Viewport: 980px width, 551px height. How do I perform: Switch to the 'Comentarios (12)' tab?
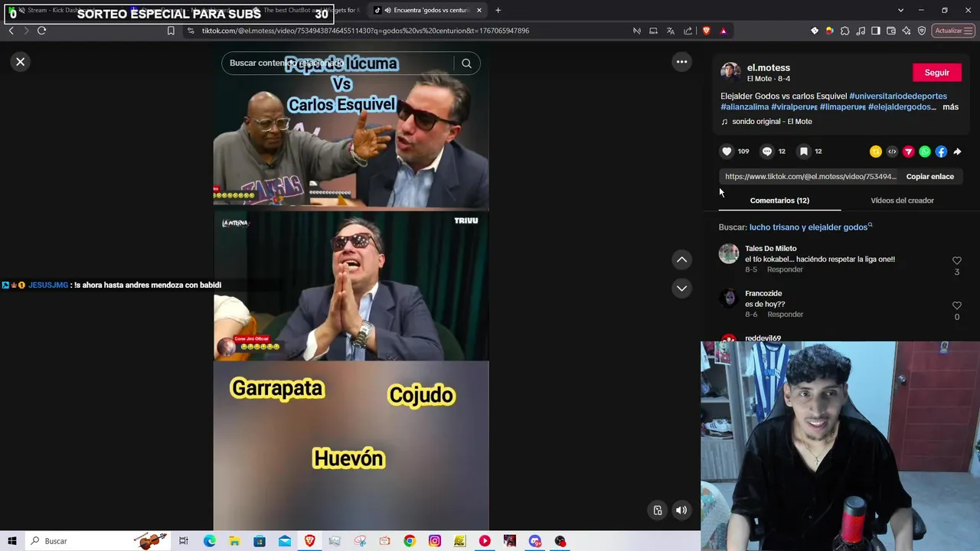click(779, 201)
